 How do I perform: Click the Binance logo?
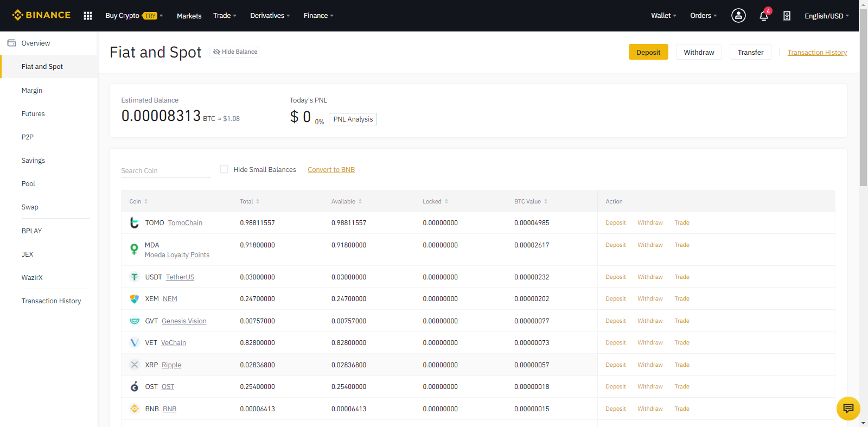pos(41,15)
